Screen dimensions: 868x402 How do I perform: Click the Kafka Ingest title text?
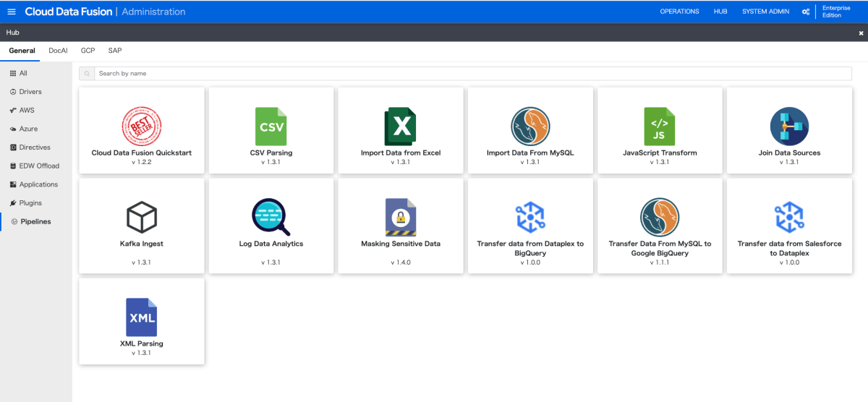[x=142, y=244]
